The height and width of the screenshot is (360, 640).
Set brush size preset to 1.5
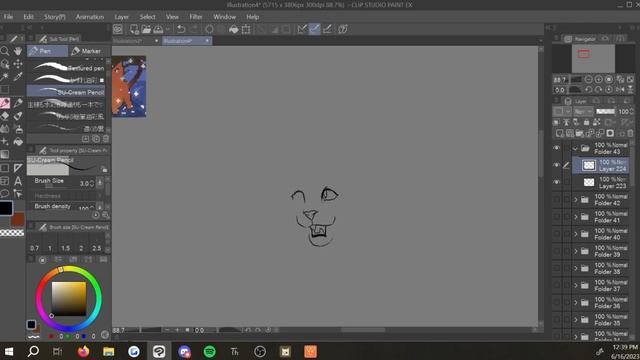click(x=65, y=248)
